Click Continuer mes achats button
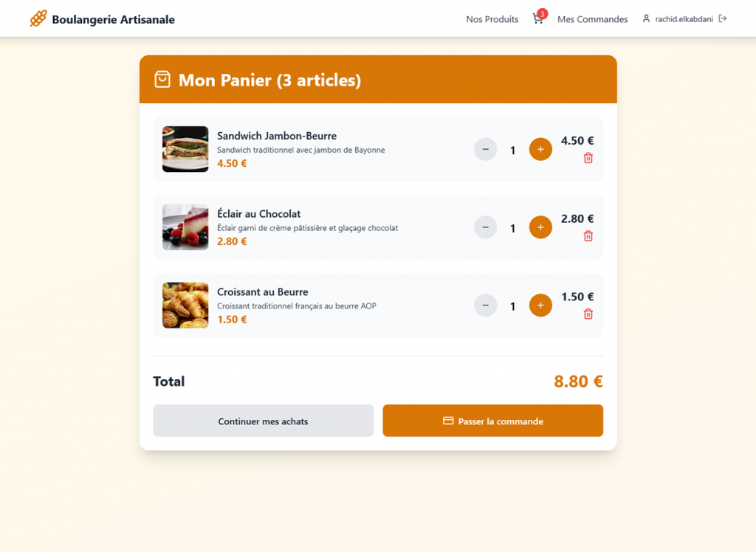 263,421
